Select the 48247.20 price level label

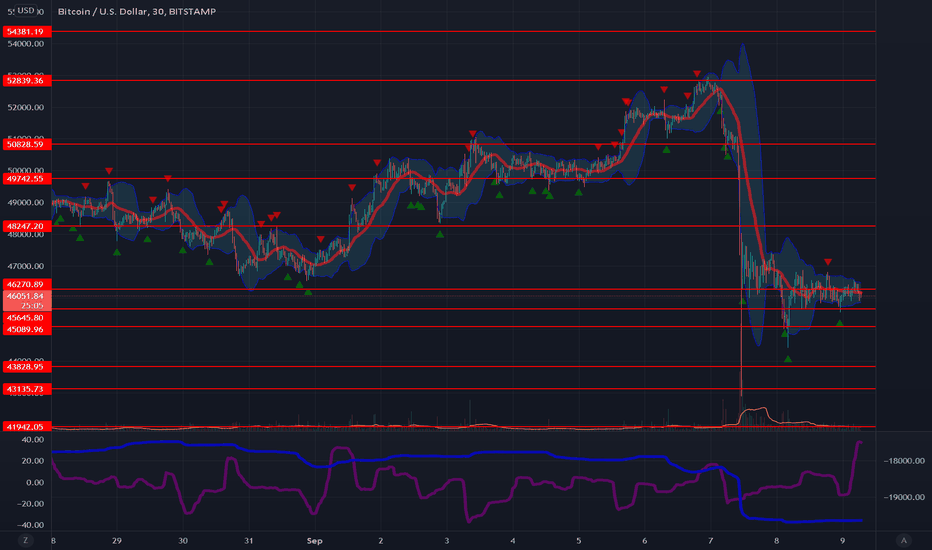pyautogui.click(x=27, y=226)
